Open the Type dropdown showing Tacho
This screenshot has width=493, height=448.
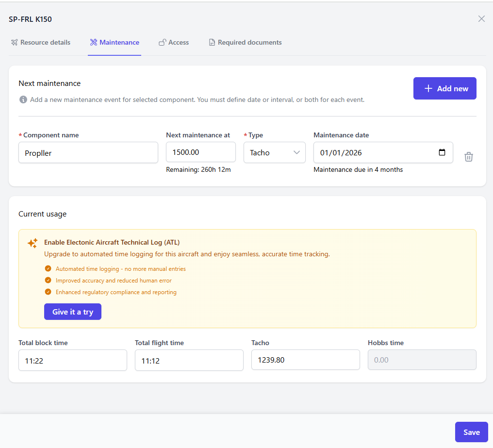(274, 152)
